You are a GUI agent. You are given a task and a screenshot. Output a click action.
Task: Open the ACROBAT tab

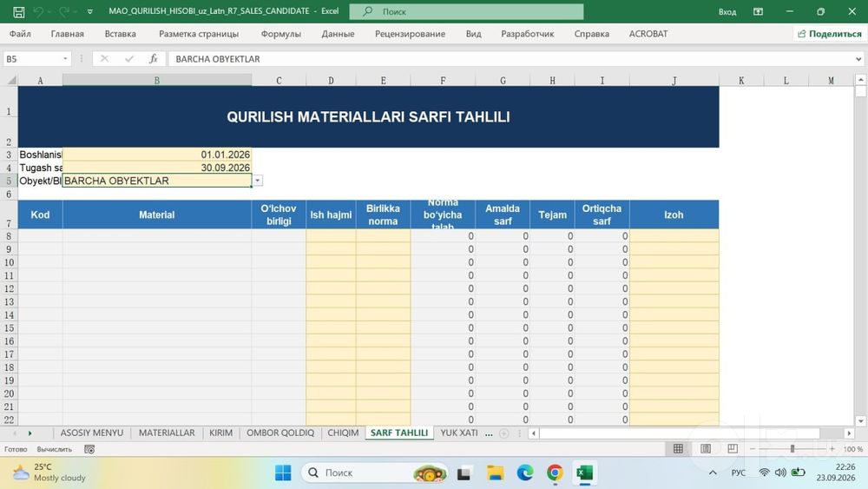pos(648,34)
